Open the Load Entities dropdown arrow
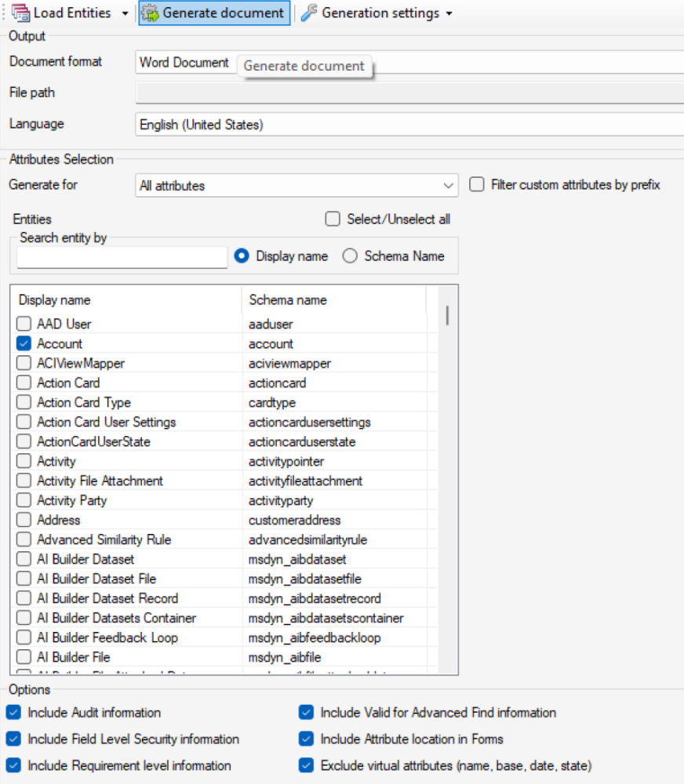Viewport: 684px width, 784px height. click(x=125, y=13)
